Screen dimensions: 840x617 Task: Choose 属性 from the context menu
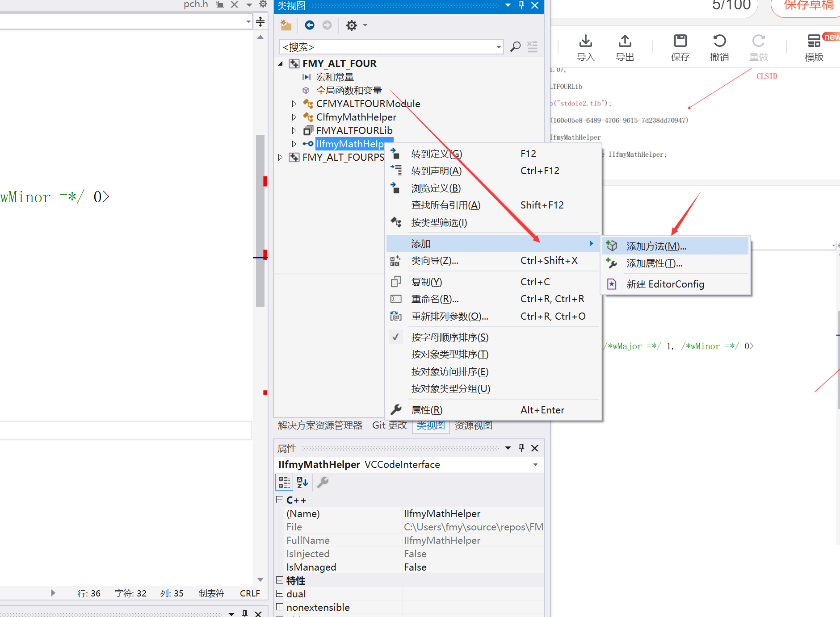(x=492, y=410)
